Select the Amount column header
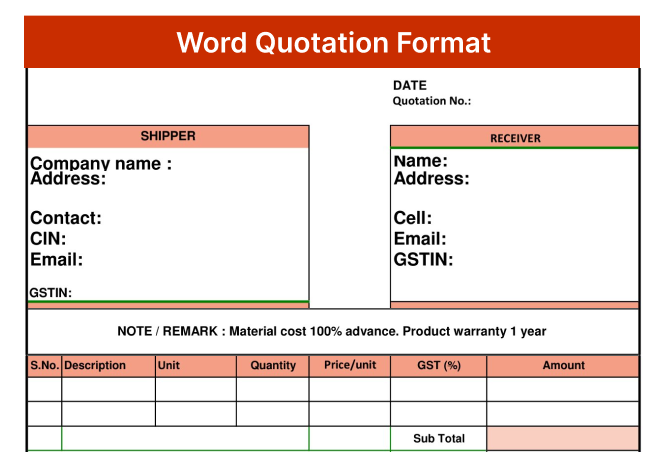The image size is (664, 472). pyautogui.click(x=563, y=366)
